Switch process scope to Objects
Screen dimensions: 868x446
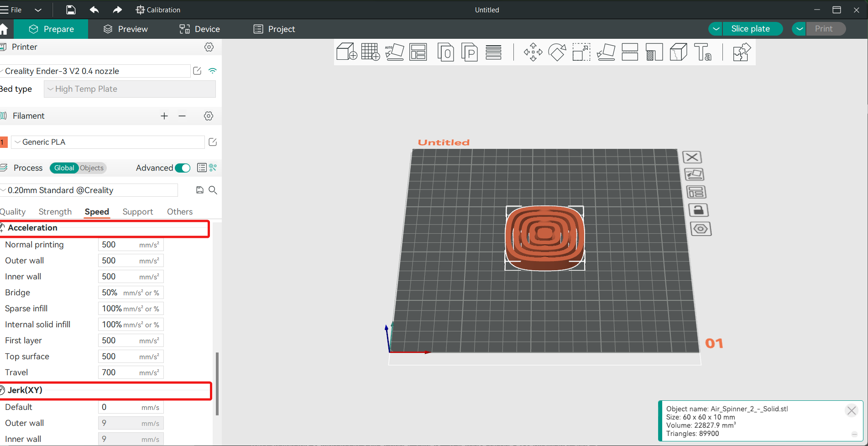click(92, 168)
